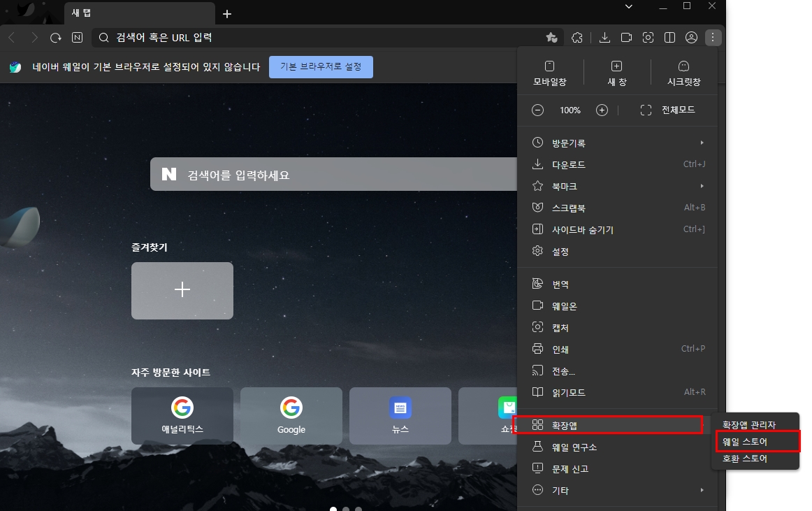This screenshot has width=812, height=511.
Task: Open the 애널리틱스 site tile
Action: pos(182,416)
